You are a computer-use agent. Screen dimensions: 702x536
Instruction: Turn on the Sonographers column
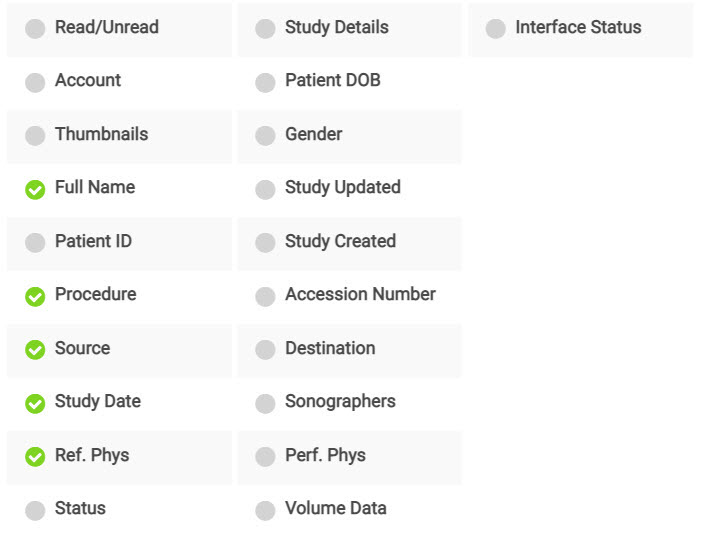265,403
